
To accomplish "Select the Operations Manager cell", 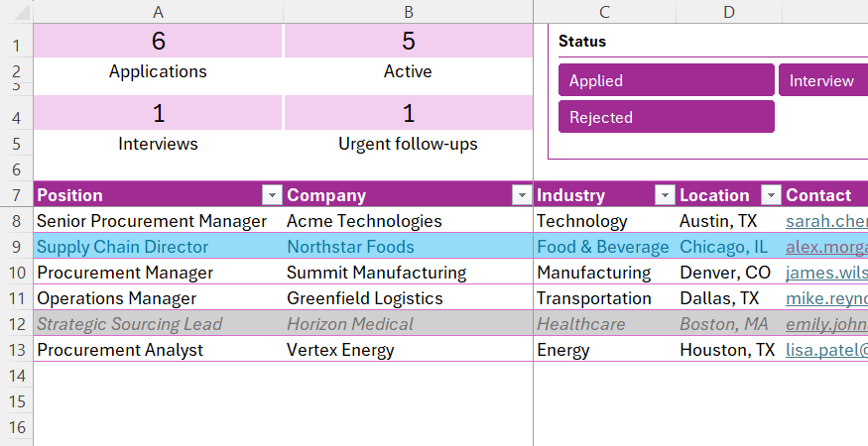I will point(159,298).
